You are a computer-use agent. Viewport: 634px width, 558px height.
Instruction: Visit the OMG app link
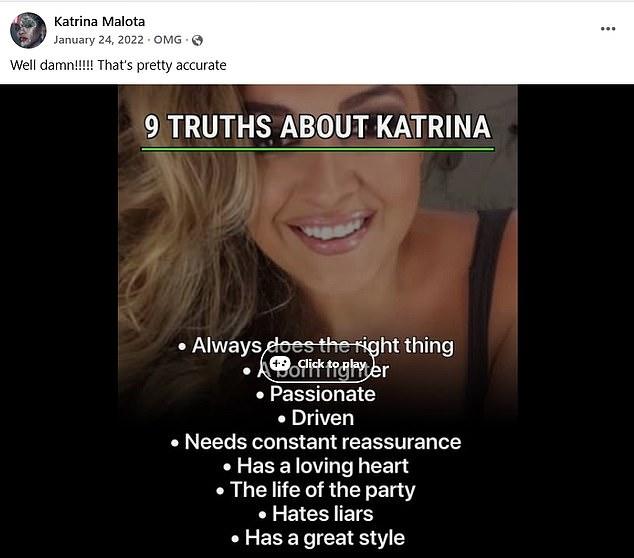tap(167, 40)
